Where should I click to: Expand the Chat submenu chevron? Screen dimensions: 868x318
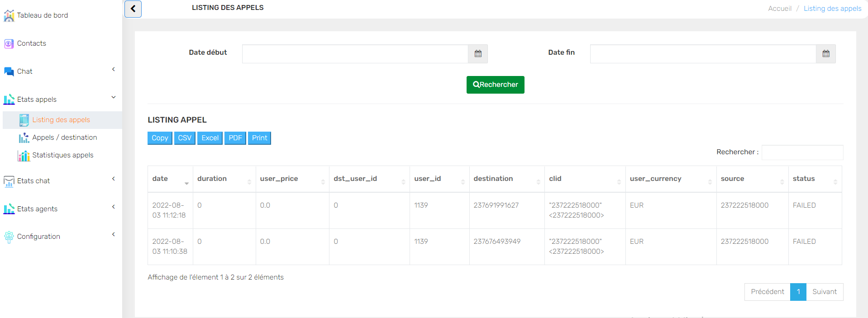[114, 70]
